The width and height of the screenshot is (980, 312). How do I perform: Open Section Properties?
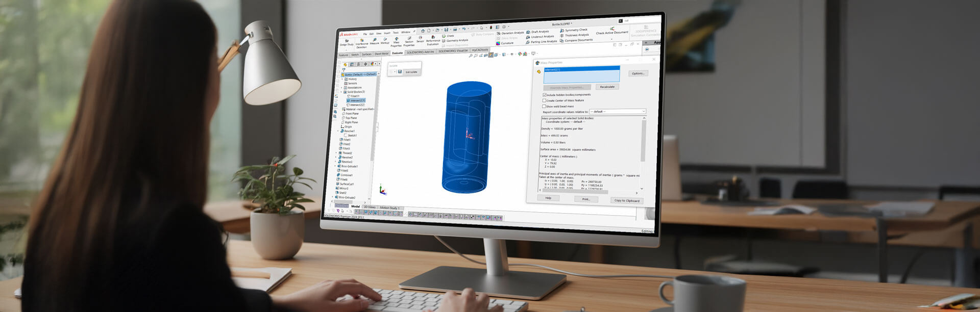409,40
